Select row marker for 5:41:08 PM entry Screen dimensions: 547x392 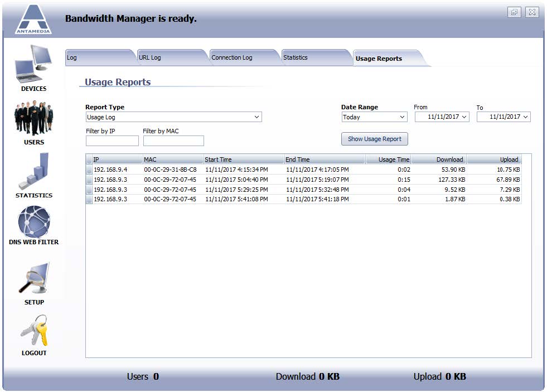89,200
